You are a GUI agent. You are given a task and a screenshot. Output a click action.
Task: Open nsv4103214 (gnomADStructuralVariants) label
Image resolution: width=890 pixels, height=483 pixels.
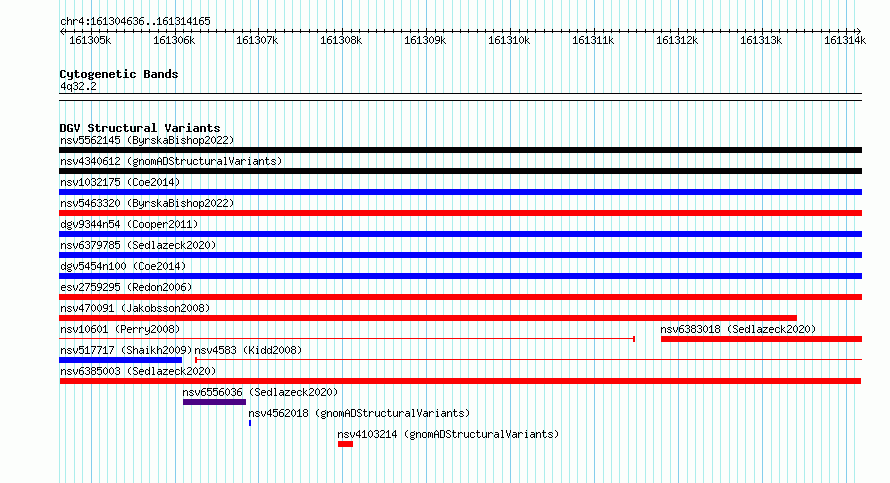[x=448, y=434]
